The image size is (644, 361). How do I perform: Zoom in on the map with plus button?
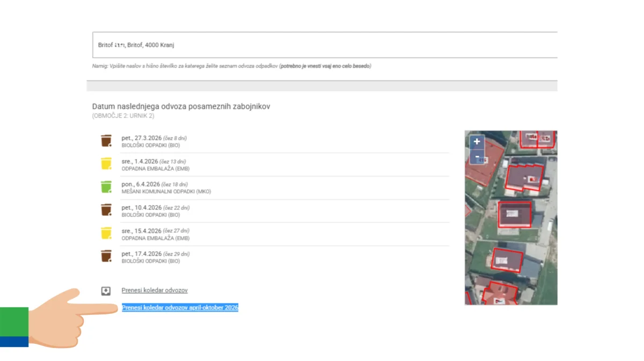coord(477,142)
